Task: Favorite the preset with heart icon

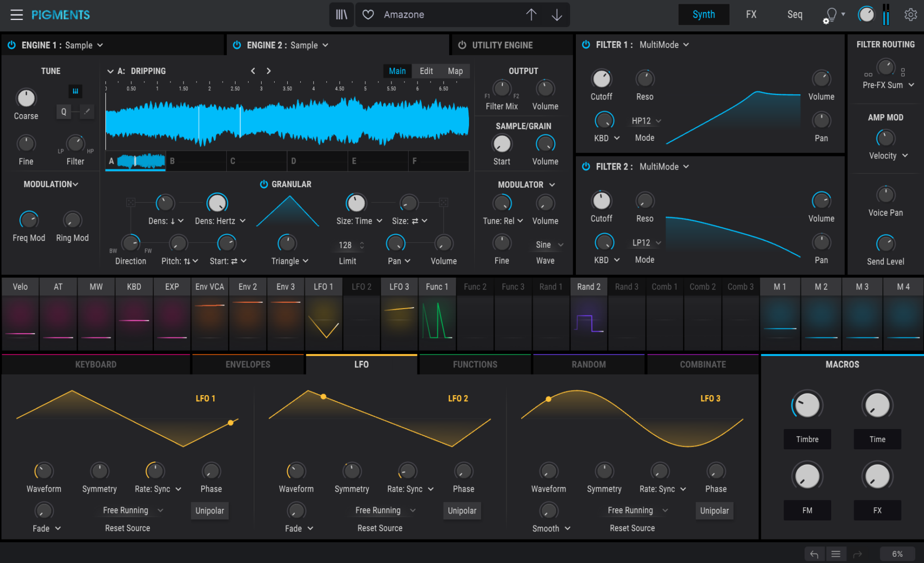Action: [368, 15]
